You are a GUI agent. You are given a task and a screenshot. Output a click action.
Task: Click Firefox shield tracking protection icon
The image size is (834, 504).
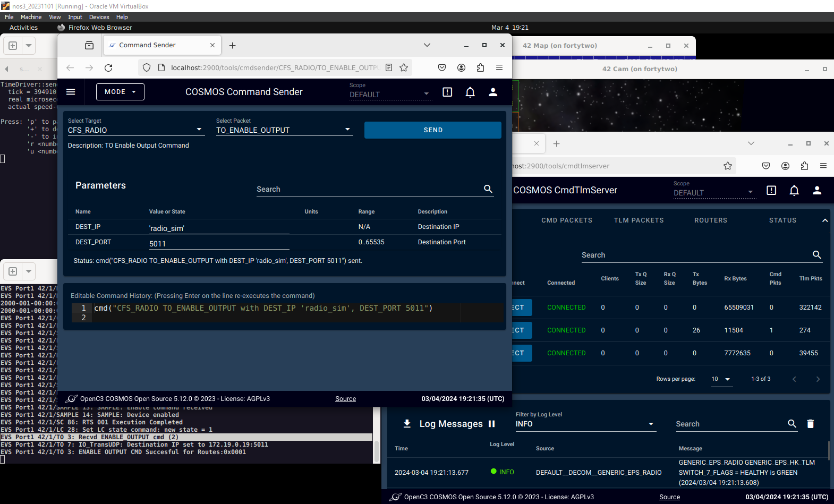pos(147,67)
